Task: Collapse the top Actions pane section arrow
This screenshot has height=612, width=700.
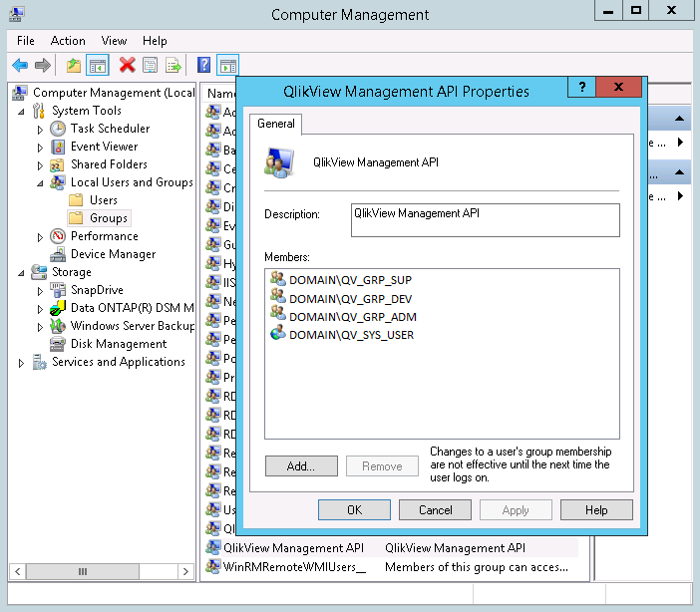Action: tap(679, 119)
